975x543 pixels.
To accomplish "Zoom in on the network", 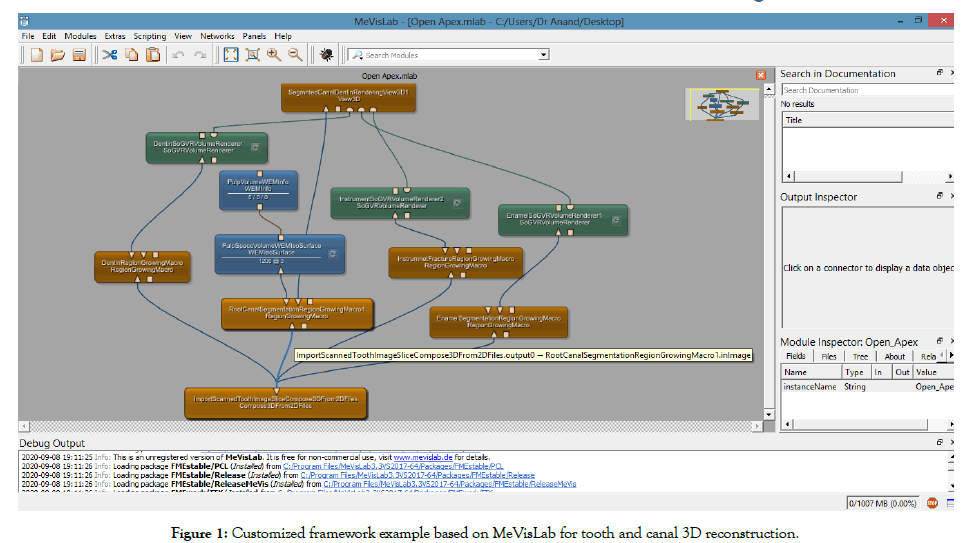I will pos(274,55).
